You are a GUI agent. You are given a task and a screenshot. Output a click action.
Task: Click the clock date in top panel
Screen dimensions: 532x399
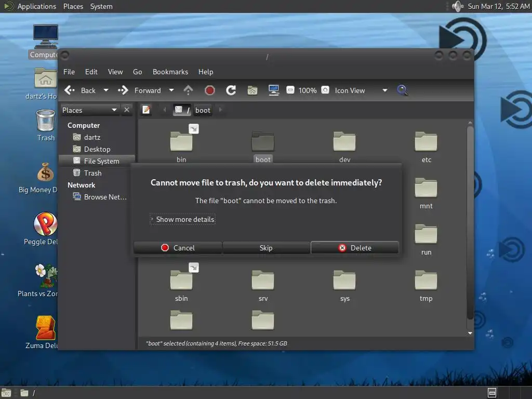tap(498, 6)
